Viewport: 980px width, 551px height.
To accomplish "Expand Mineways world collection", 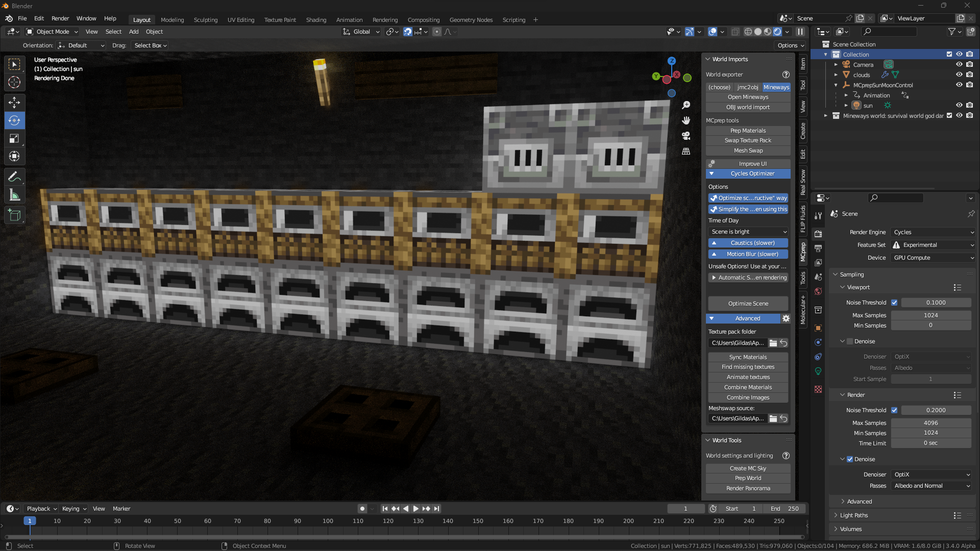I will (x=826, y=116).
